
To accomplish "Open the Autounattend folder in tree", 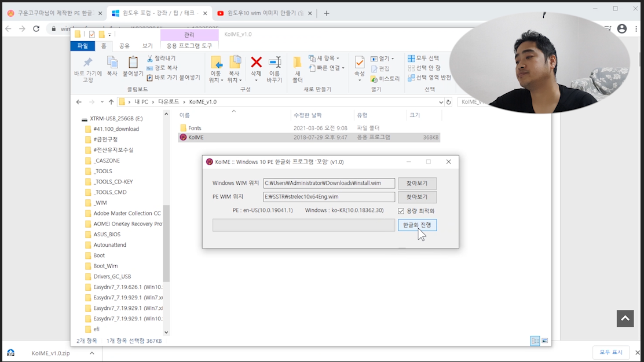I will (x=109, y=245).
